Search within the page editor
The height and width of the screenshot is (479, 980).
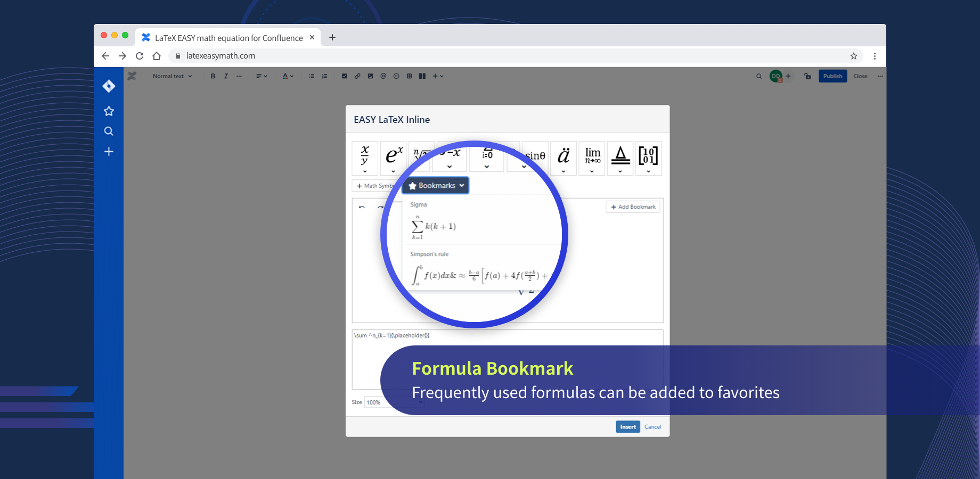click(x=759, y=76)
